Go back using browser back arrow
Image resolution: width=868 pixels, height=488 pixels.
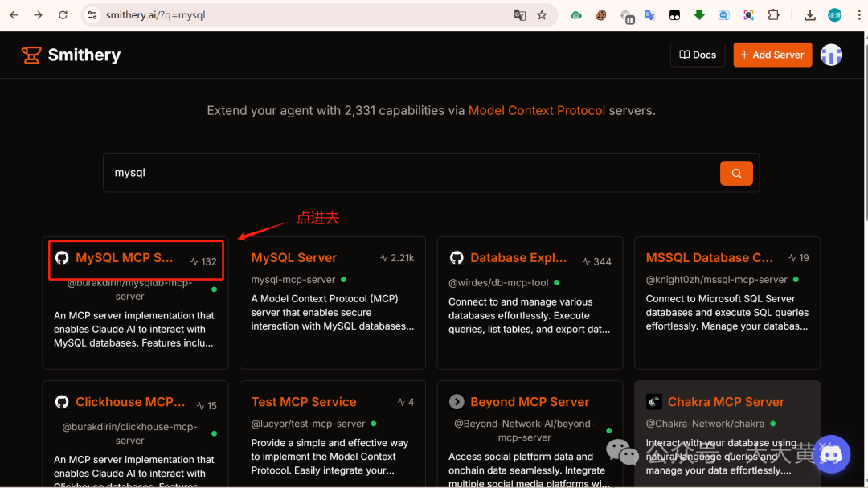coord(14,15)
